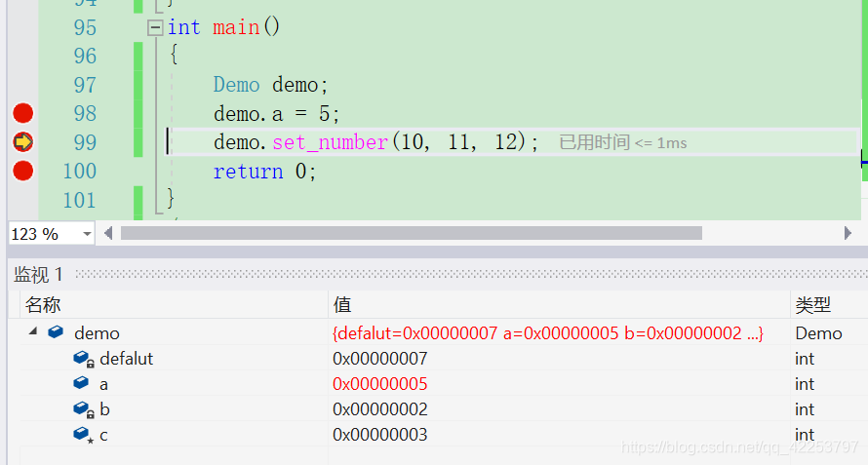Viewport: 868px width, 465px height.
Task: Click the int type of defalut
Action: (805, 359)
